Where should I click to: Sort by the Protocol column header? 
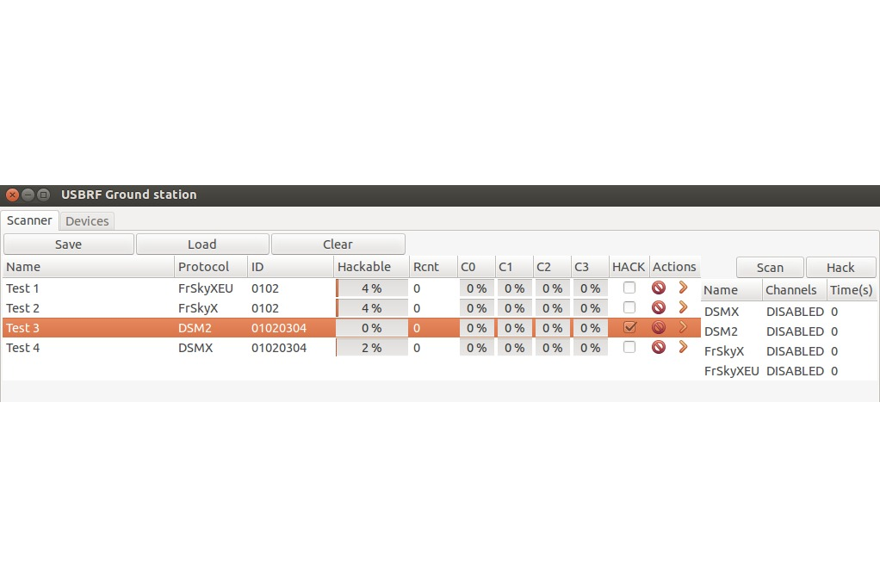coord(211,267)
